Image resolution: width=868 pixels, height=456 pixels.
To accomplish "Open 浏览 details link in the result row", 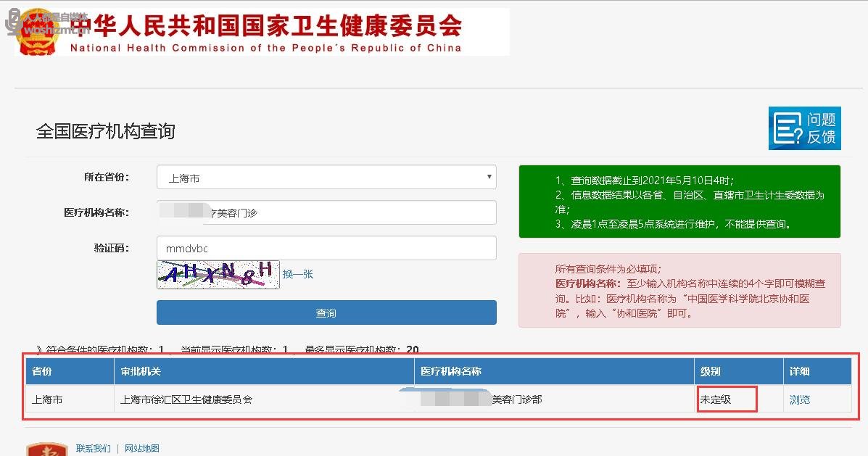I will pos(799,399).
